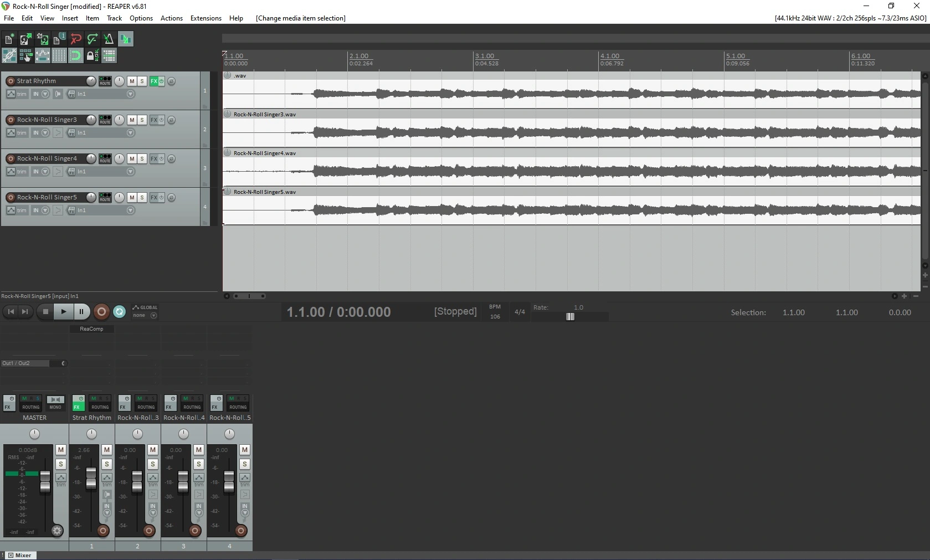Click the New Project toolbar icon

(9, 39)
